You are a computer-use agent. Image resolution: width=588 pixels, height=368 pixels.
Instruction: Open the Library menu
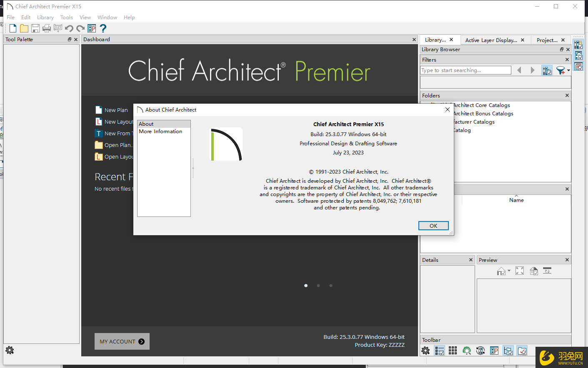pos(45,17)
